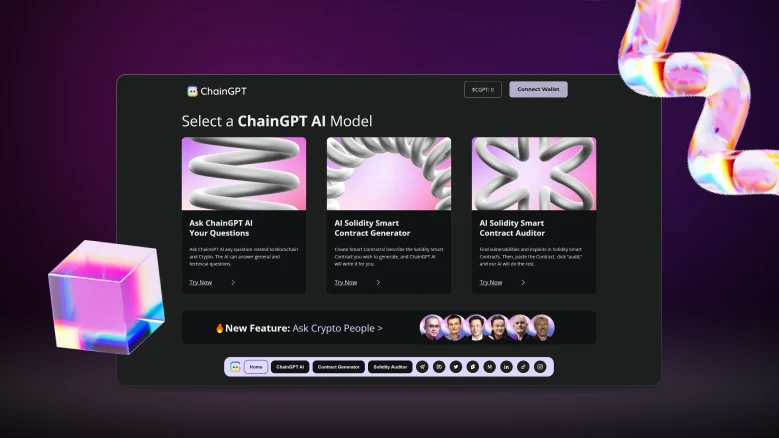Expand arrow next to Contract Auditor Try Now
Image resolution: width=779 pixels, height=438 pixels.
(x=523, y=283)
